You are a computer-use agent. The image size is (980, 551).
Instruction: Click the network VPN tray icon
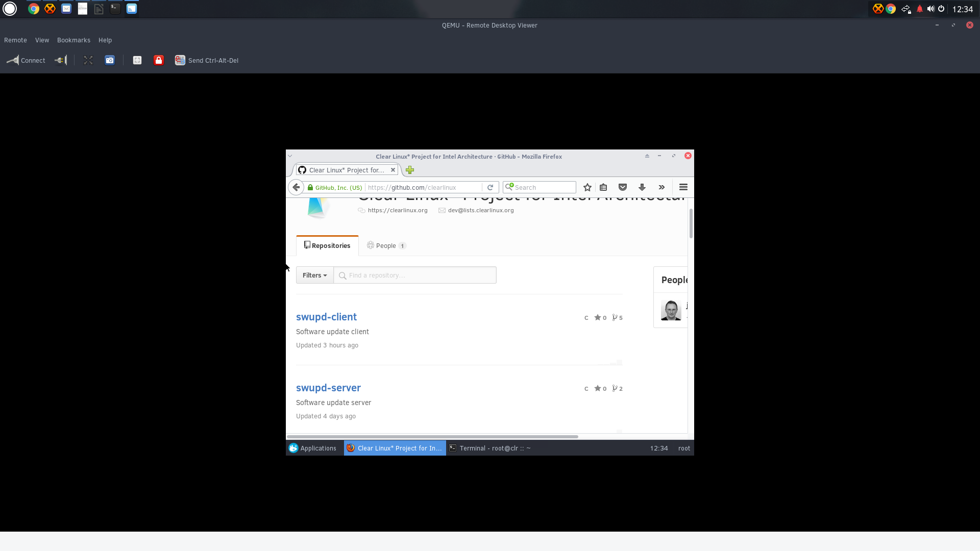click(x=906, y=9)
